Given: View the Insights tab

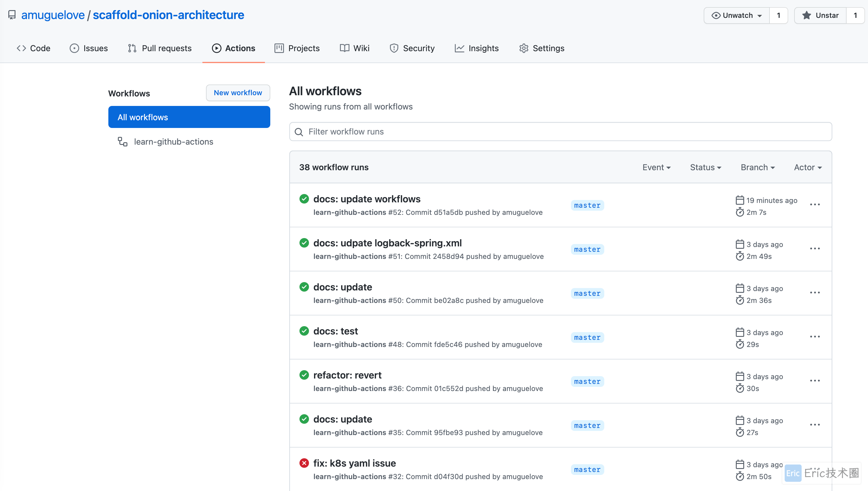Looking at the screenshot, I should click(477, 48).
